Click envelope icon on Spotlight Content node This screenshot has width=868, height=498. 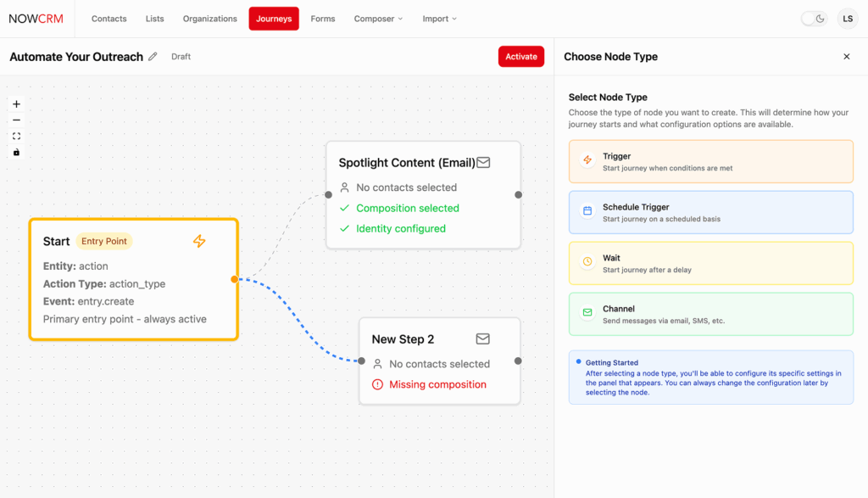coord(483,163)
